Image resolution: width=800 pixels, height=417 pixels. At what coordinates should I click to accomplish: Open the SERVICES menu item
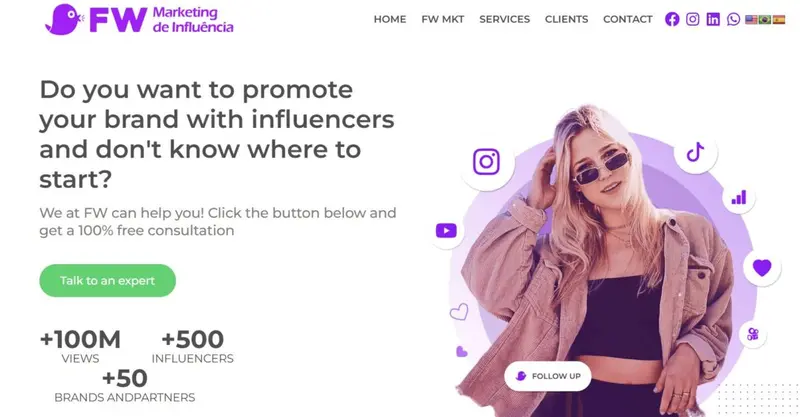pos(504,19)
